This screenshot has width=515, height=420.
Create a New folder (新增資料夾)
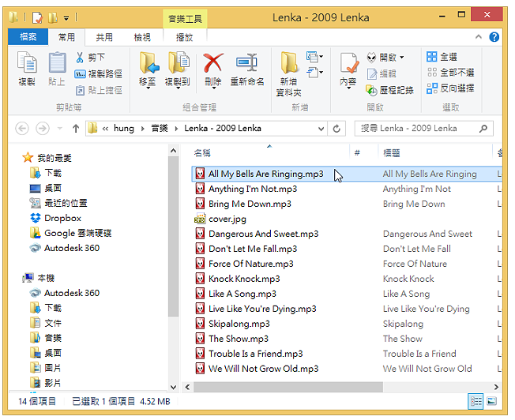tap(289, 74)
